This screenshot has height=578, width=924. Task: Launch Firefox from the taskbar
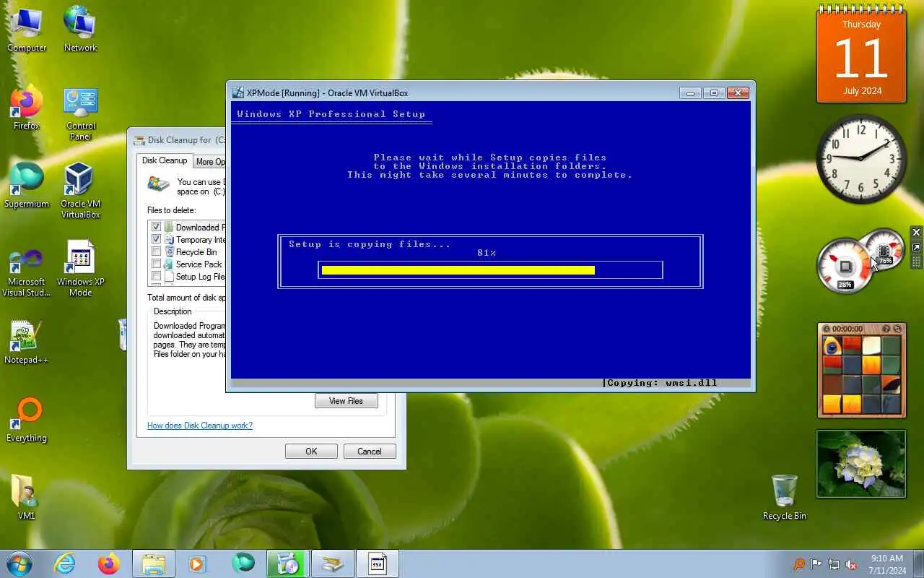[109, 564]
